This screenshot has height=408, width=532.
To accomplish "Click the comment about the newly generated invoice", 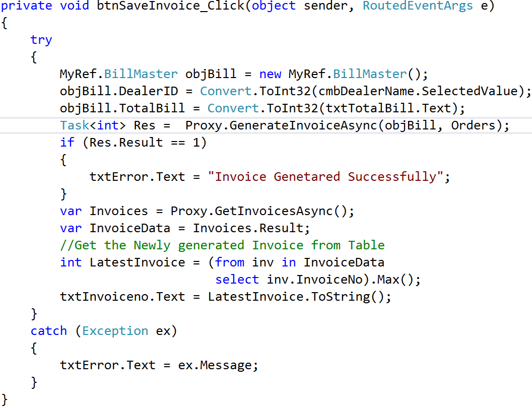I will [222, 245].
